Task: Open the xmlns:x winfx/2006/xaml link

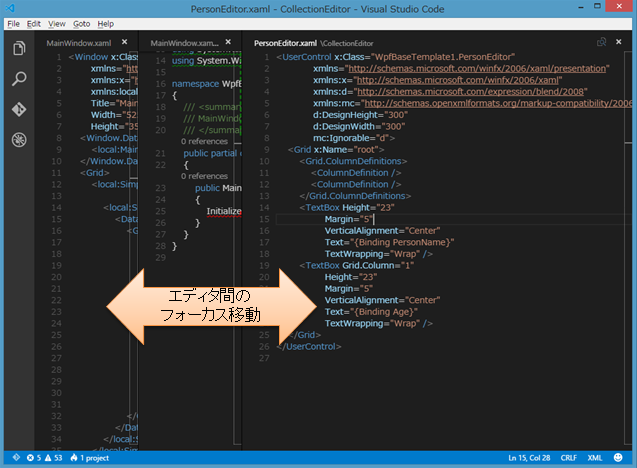Action: tap(457, 80)
